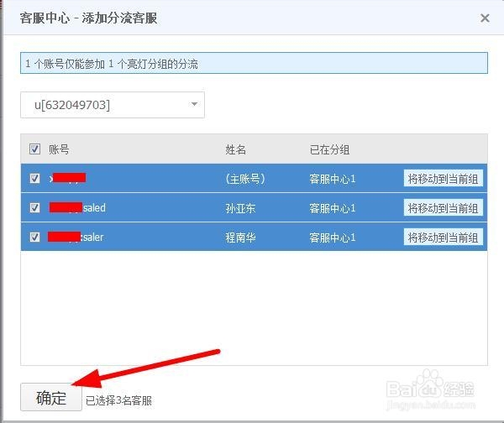Viewport: 504px width, 423px height.
Task: Select the name 程南华
Action: coord(240,238)
